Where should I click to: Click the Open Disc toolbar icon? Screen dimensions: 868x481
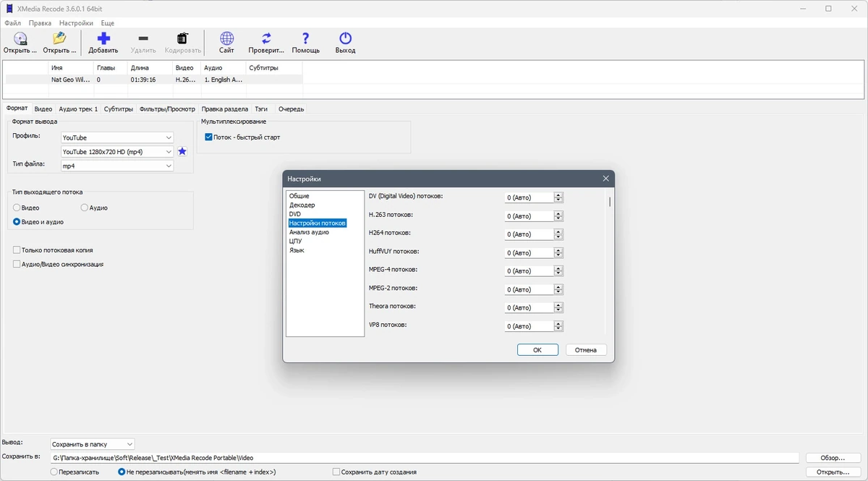point(20,39)
